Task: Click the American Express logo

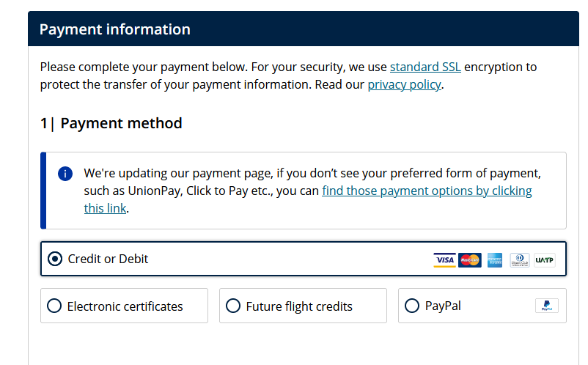Action: (495, 259)
